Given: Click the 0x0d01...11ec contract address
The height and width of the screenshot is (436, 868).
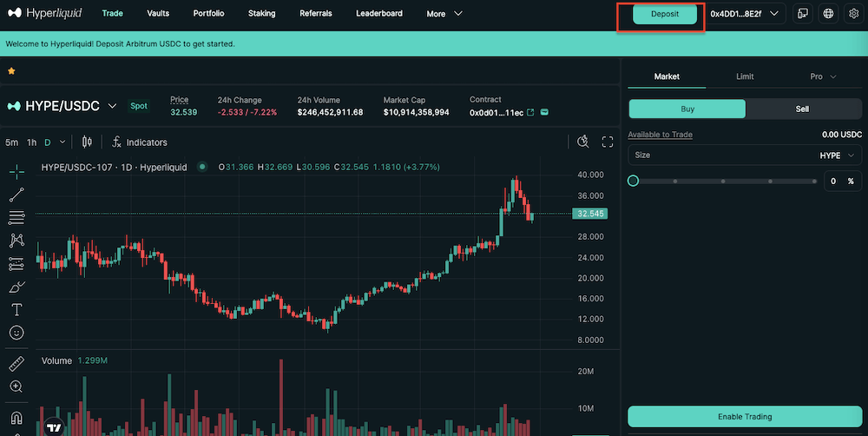Looking at the screenshot, I should click(496, 112).
